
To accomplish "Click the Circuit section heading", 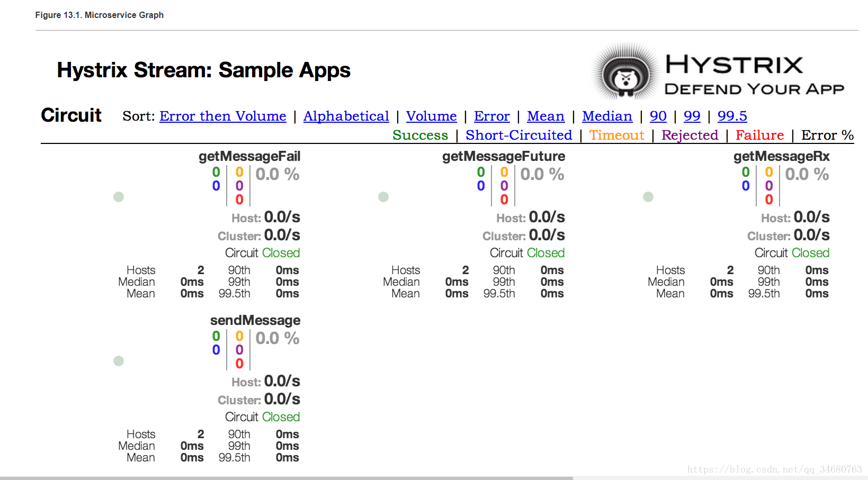I will coord(71,115).
